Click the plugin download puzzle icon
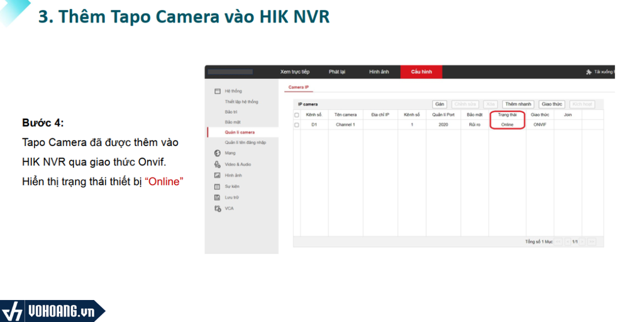This screenshot has width=644, height=322. (x=589, y=72)
